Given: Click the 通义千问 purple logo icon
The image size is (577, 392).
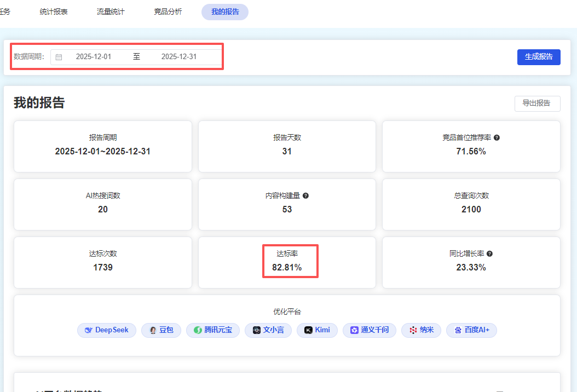Looking at the screenshot, I should pos(354,330).
